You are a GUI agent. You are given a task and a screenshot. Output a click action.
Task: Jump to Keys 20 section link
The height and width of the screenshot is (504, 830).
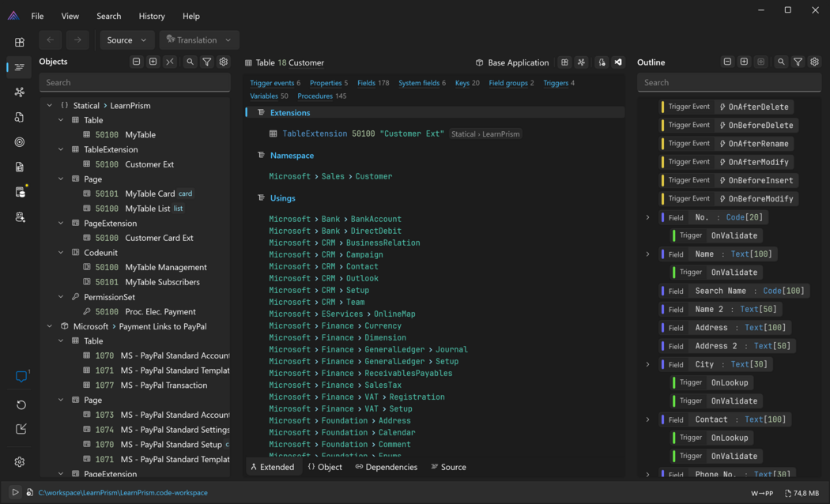pyautogui.click(x=467, y=83)
